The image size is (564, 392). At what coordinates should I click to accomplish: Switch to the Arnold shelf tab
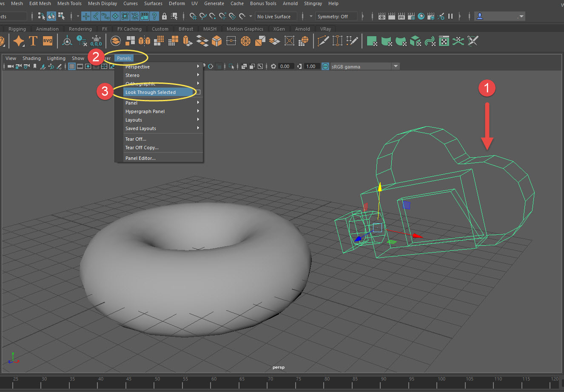[x=302, y=28]
